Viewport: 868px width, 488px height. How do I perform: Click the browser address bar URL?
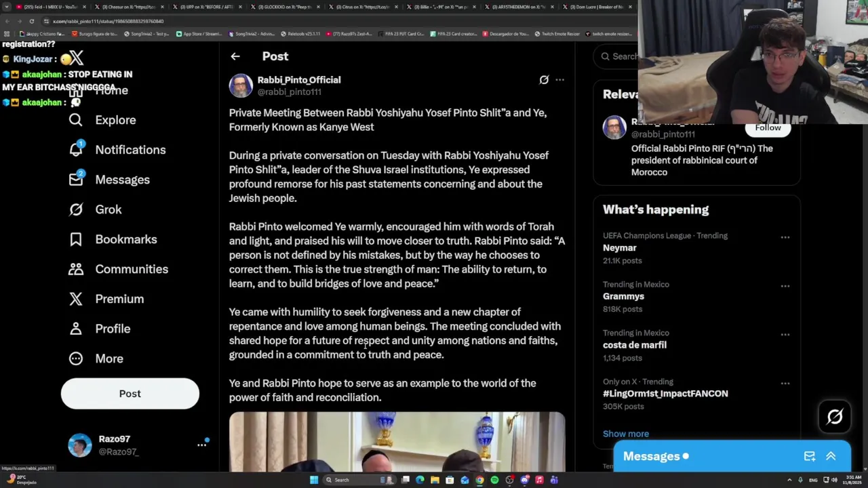108,22
